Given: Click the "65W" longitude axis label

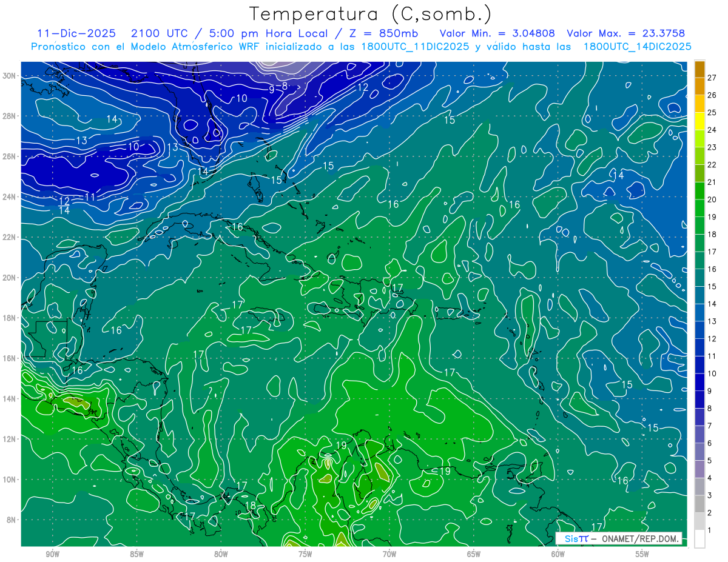Looking at the screenshot, I should coord(474,554).
